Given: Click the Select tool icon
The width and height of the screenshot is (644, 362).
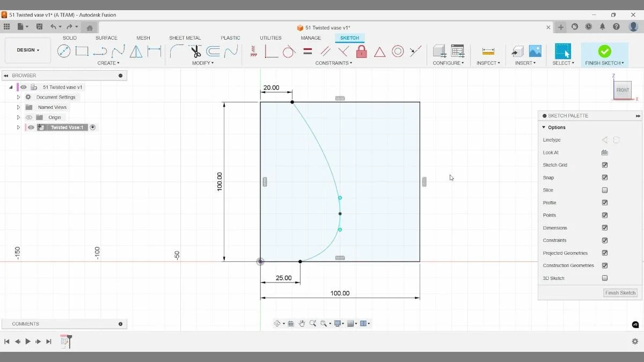Looking at the screenshot, I should 563,51.
